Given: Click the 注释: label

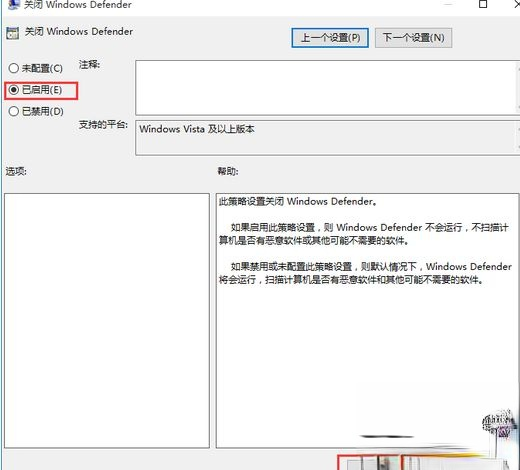Looking at the screenshot, I should tap(89, 65).
